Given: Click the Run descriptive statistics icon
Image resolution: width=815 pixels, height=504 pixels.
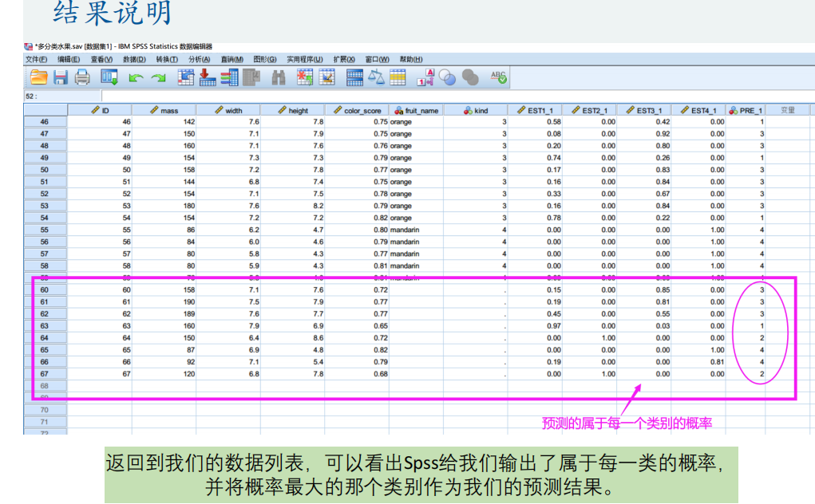Looking at the screenshot, I should point(251,77).
